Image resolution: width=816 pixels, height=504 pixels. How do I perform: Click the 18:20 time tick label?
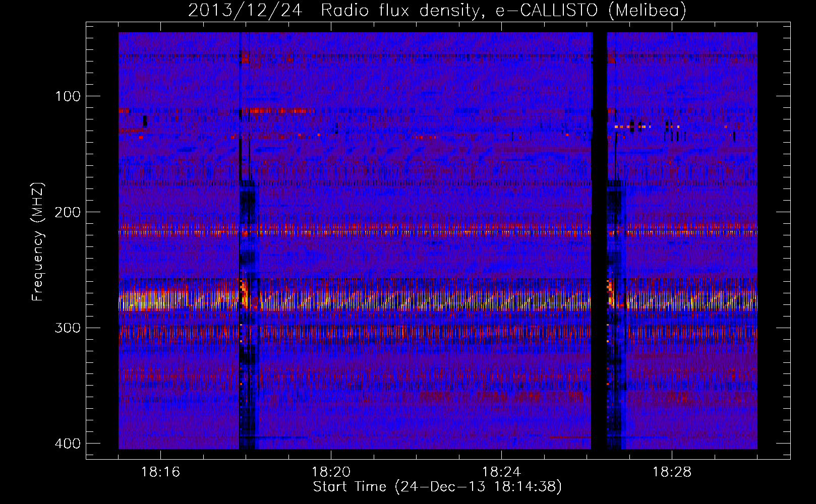[x=331, y=472]
